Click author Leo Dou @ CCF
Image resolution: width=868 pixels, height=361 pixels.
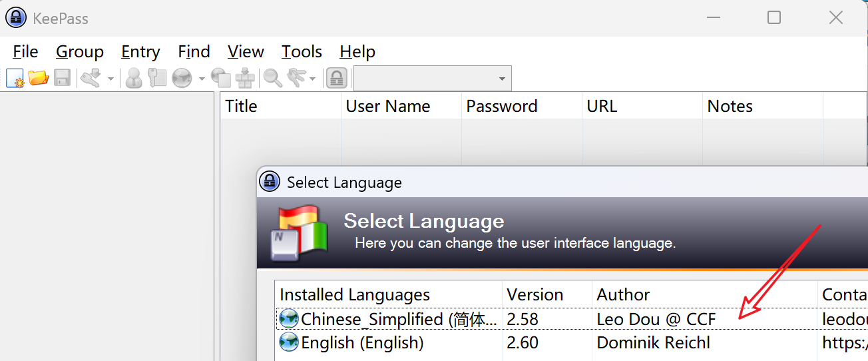pos(656,319)
